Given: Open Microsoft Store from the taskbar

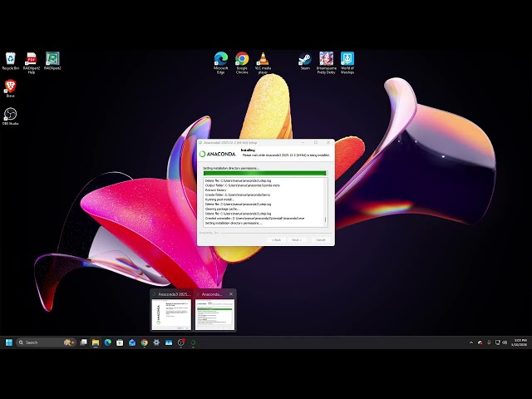Looking at the screenshot, I should (120, 342).
